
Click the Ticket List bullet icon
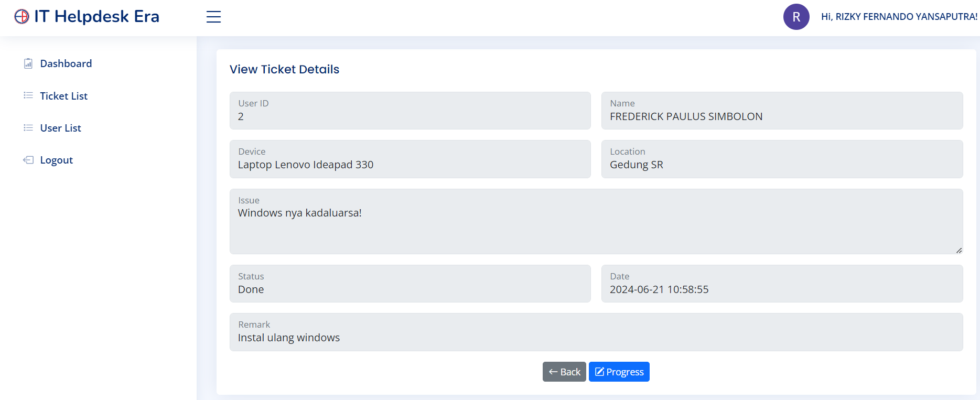pos(28,95)
